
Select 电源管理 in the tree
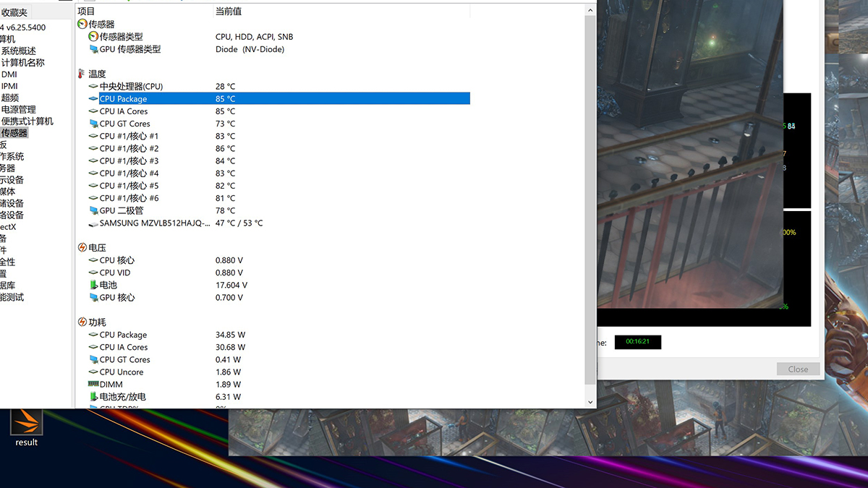point(18,109)
